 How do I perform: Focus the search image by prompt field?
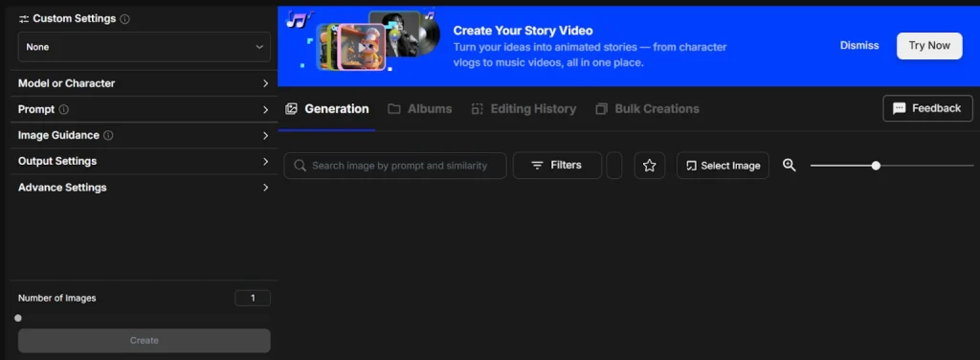pos(395,166)
